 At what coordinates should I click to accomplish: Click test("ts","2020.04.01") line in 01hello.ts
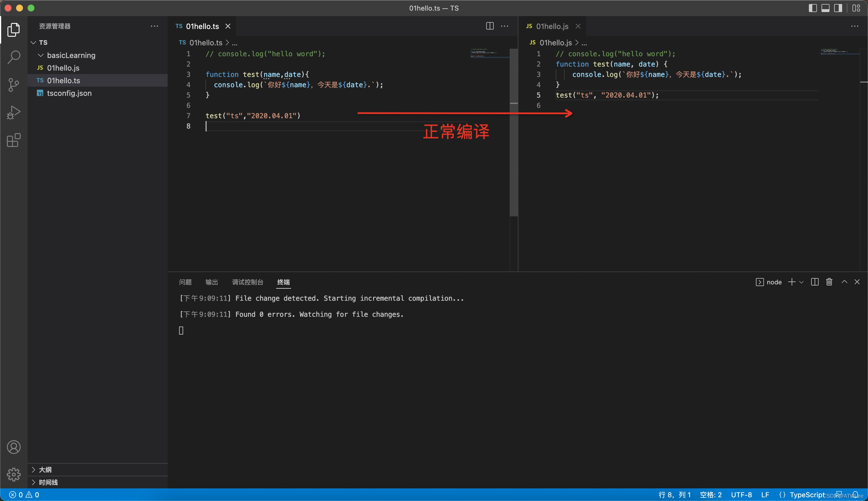pos(253,116)
